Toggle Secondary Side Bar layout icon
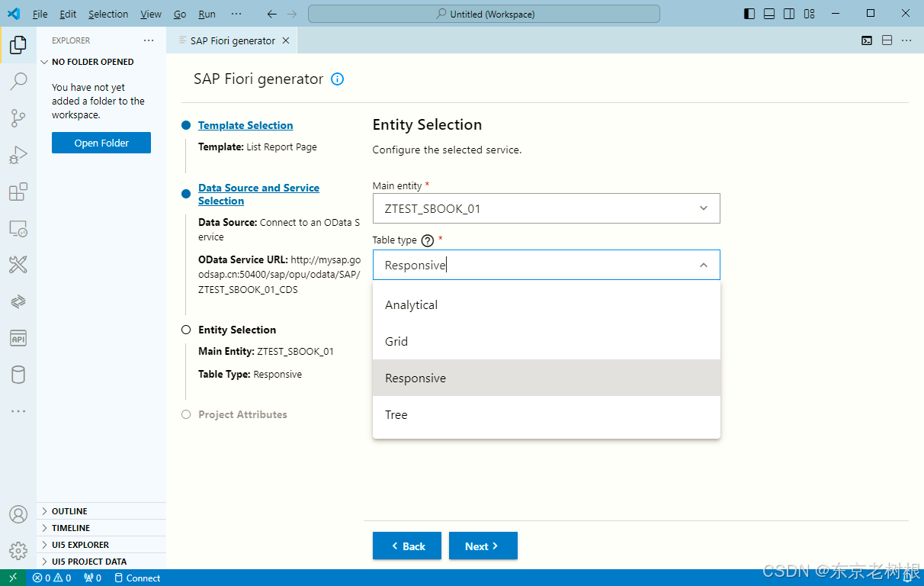Screen dimensions: 924x586 (789, 14)
